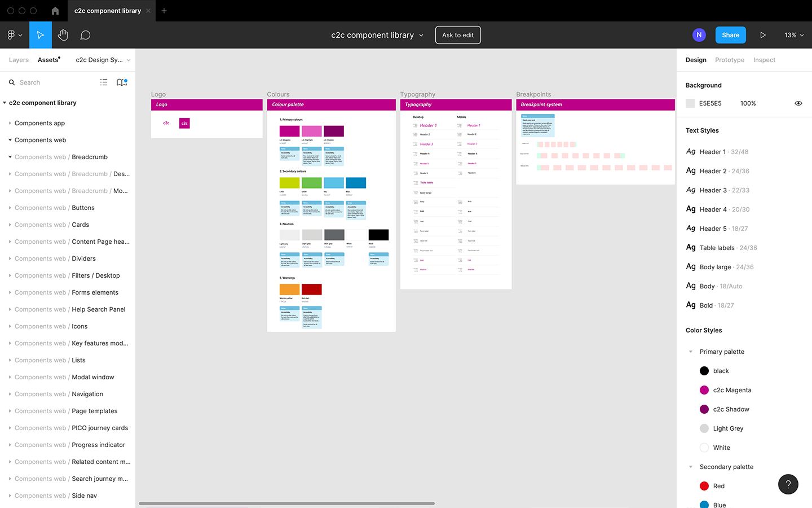This screenshot has height=508, width=812.
Task: Open the file name dropdown chevron
Action: 421,35
